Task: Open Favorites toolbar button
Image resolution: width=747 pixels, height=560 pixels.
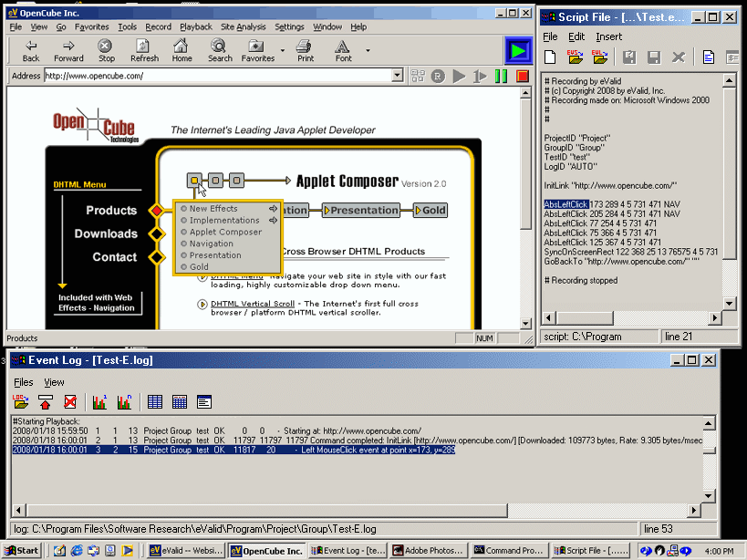Action: tap(258, 51)
